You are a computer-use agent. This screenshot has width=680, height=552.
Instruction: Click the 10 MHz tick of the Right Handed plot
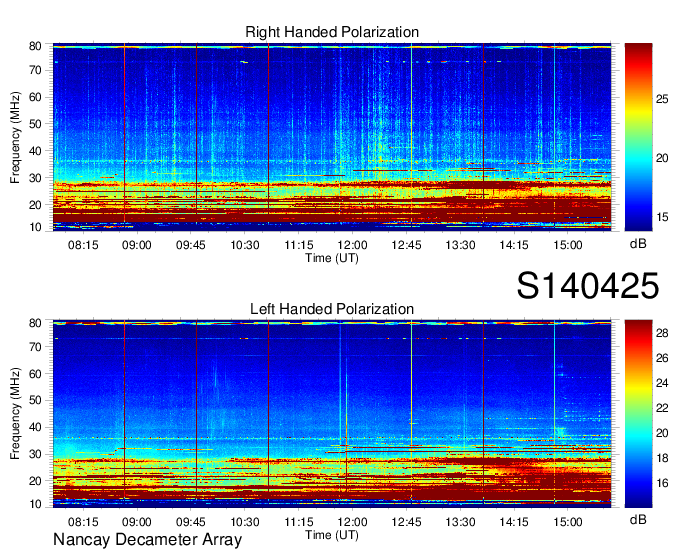pos(35,227)
